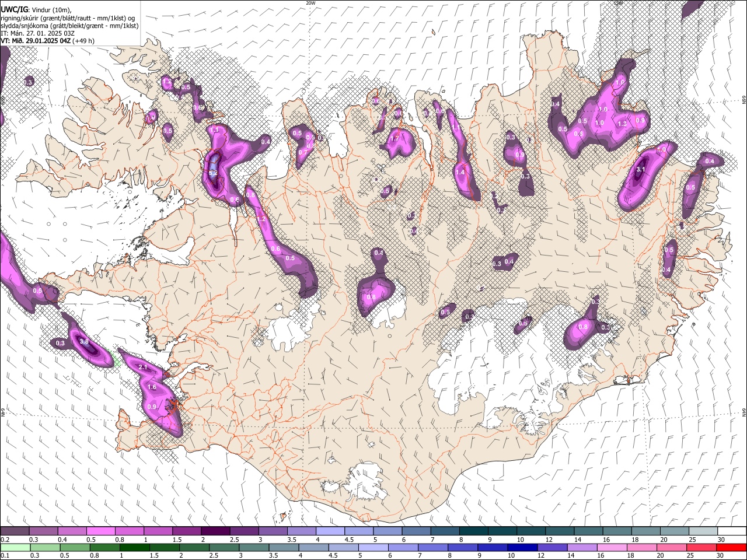
Task: Click the 'VT: Mið. 29.01.2025 04Z (+49 h)' line
Action: click(48, 41)
